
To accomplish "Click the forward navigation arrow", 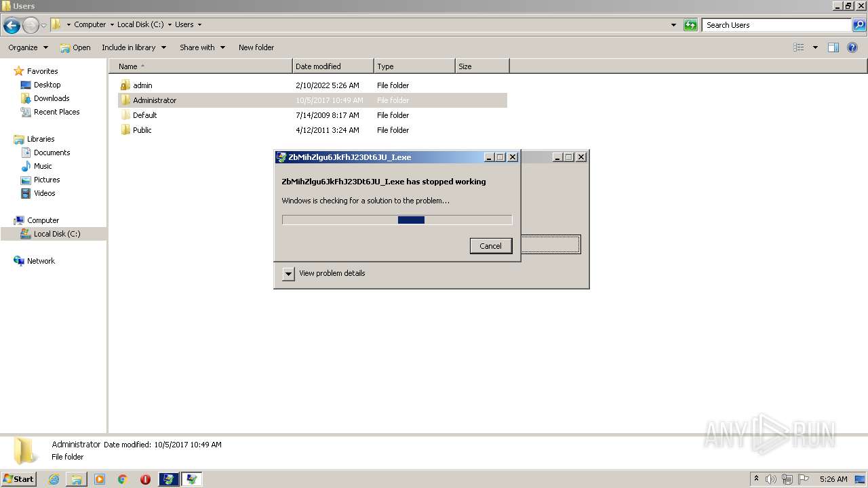I will pyautogui.click(x=31, y=26).
